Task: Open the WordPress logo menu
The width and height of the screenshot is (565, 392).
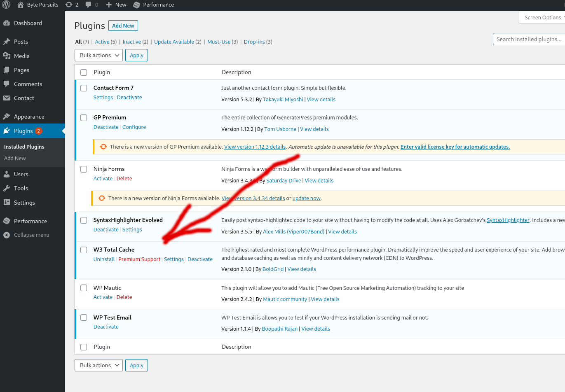Action: (6, 5)
